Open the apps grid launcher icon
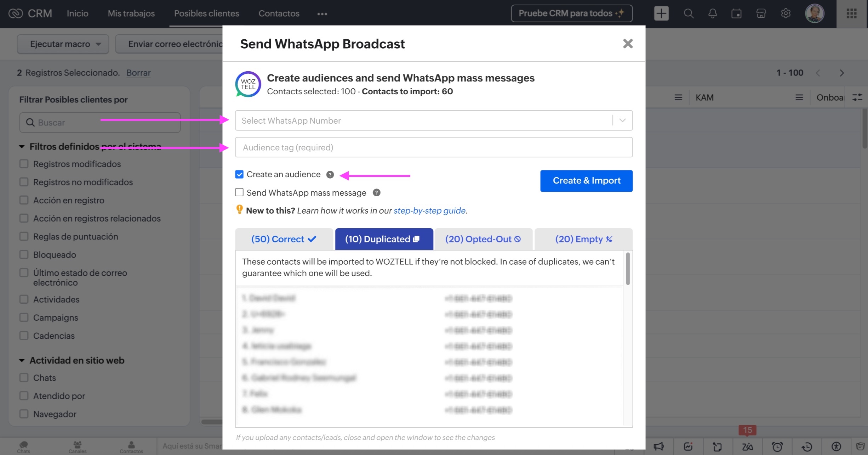The height and width of the screenshot is (455, 868). [x=851, y=13]
